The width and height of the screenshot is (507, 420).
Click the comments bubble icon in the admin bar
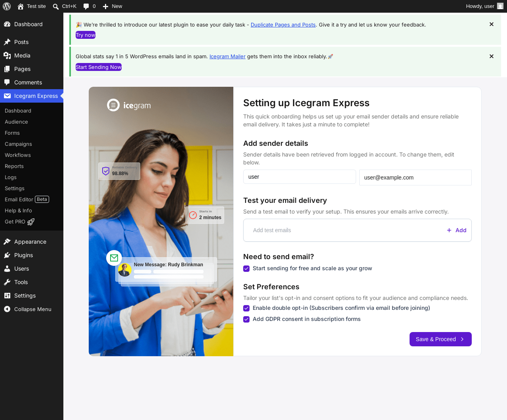(86, 6)
